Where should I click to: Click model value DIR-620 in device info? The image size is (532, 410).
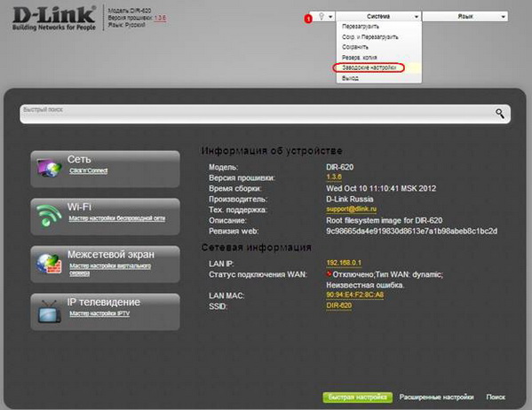[x=339, y=167]
